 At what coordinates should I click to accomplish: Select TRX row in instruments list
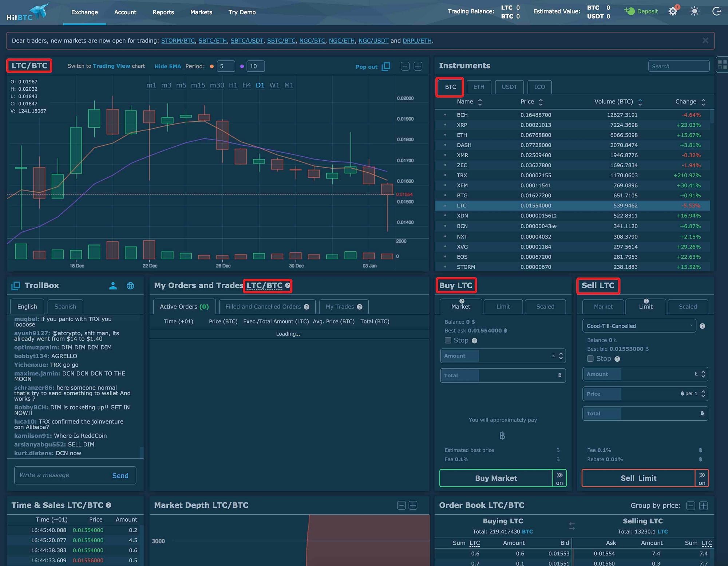(x=572, y=176)
